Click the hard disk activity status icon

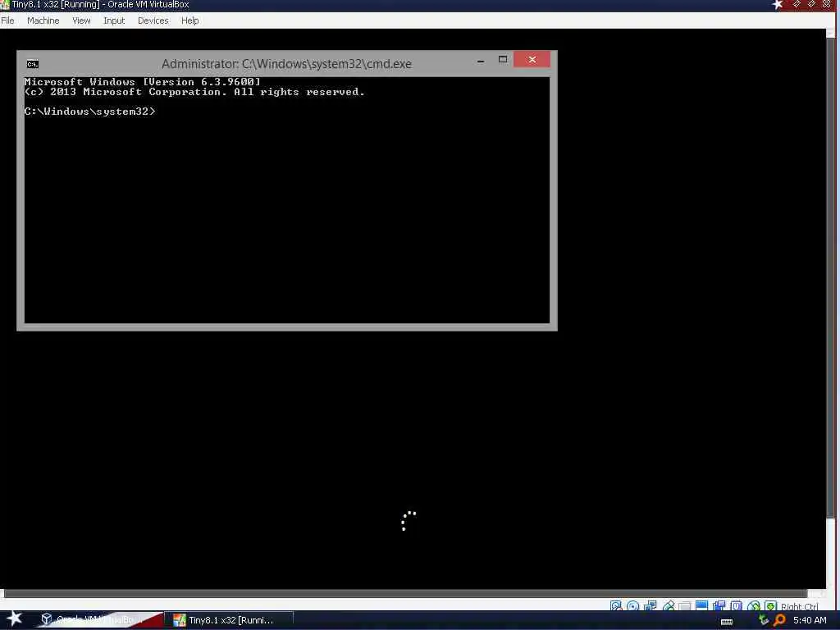[x=616, y=606]
